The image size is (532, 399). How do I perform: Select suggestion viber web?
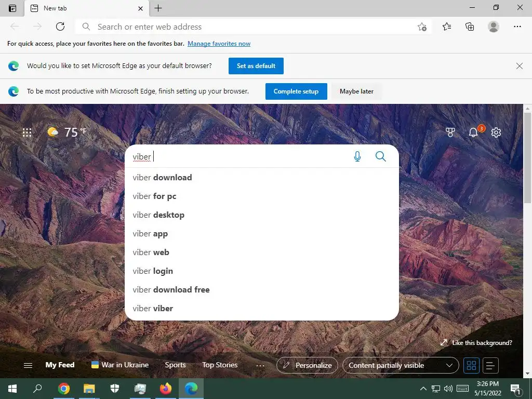point(262,252)
